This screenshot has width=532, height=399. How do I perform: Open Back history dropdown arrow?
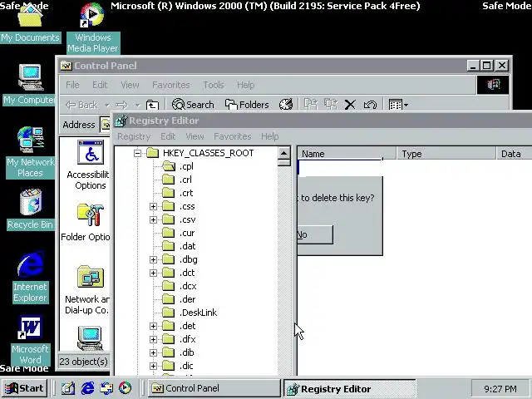point(107,105)
